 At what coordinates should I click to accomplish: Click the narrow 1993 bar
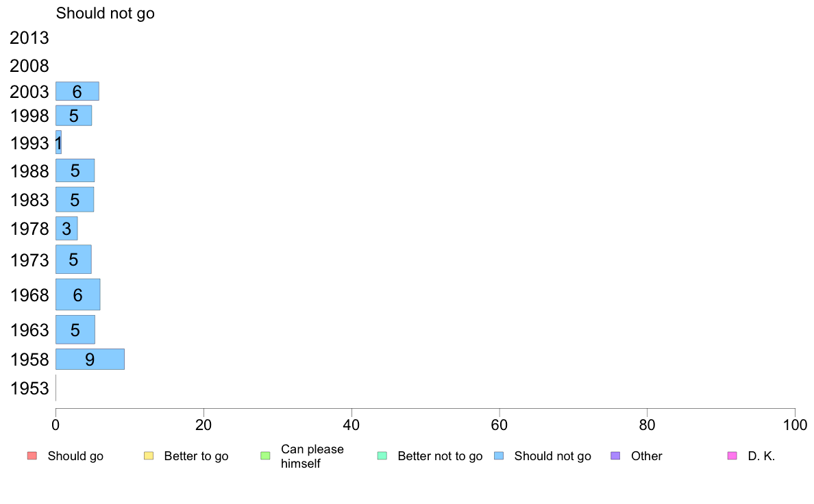pos(58,142)
